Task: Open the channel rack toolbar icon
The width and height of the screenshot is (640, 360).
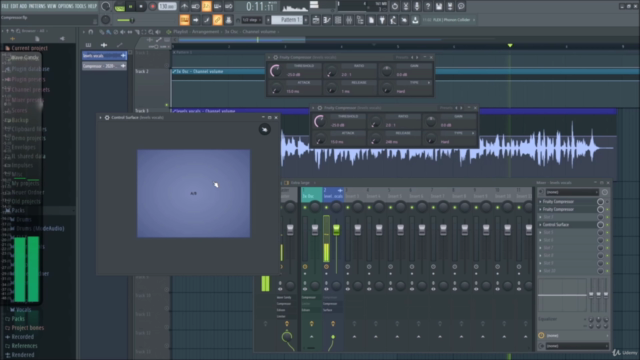Action: click(338, 20)
